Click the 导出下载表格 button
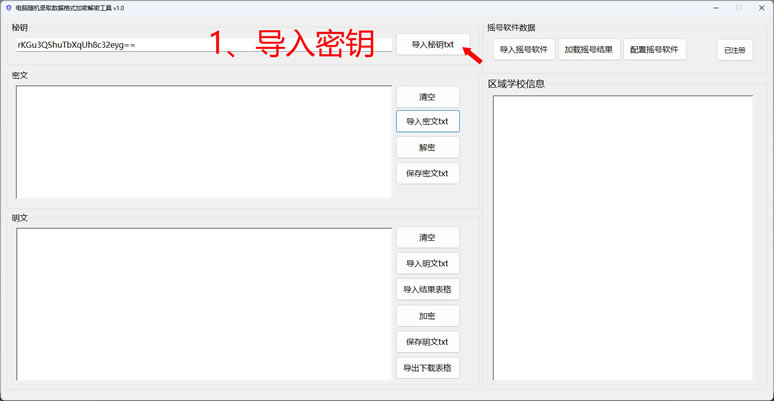774x401 pixels. 427,368
